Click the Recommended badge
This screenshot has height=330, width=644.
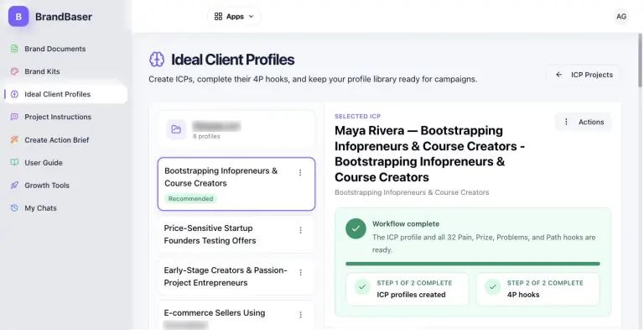[190, 199]
